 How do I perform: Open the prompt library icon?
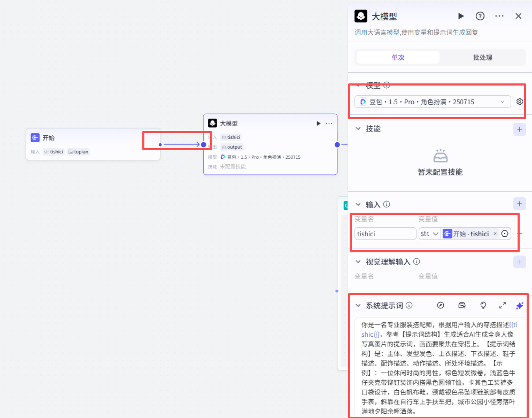click(x=461, y=305)
